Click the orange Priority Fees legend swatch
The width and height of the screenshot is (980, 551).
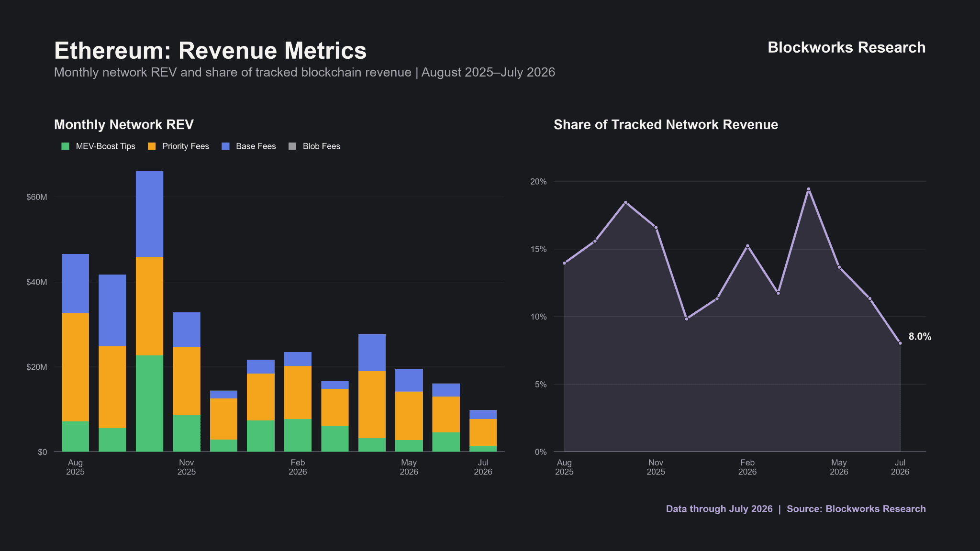152,146
